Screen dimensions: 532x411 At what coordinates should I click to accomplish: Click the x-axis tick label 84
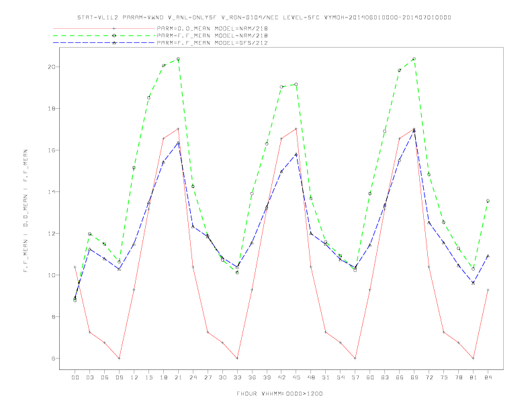488,377
